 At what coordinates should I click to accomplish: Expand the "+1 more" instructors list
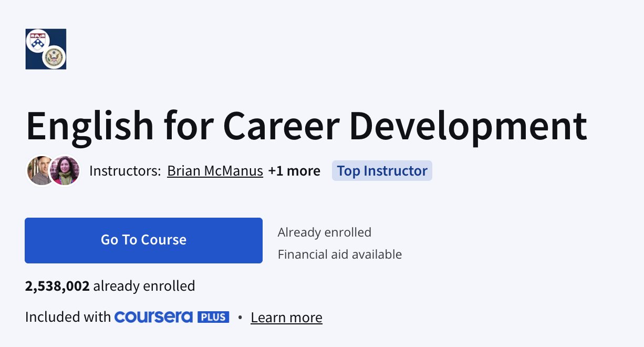(294, 171)
